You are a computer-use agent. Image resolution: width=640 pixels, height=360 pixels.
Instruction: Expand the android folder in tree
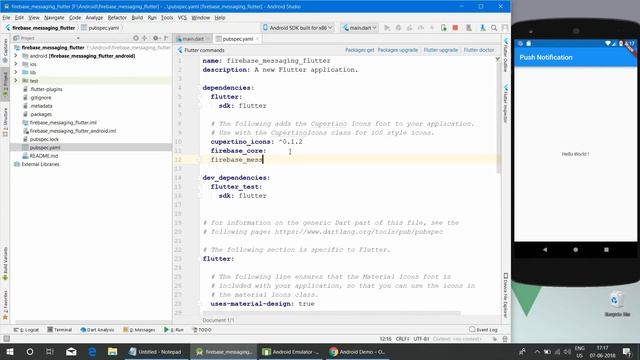pyautogui.click(x=16, y=56)
